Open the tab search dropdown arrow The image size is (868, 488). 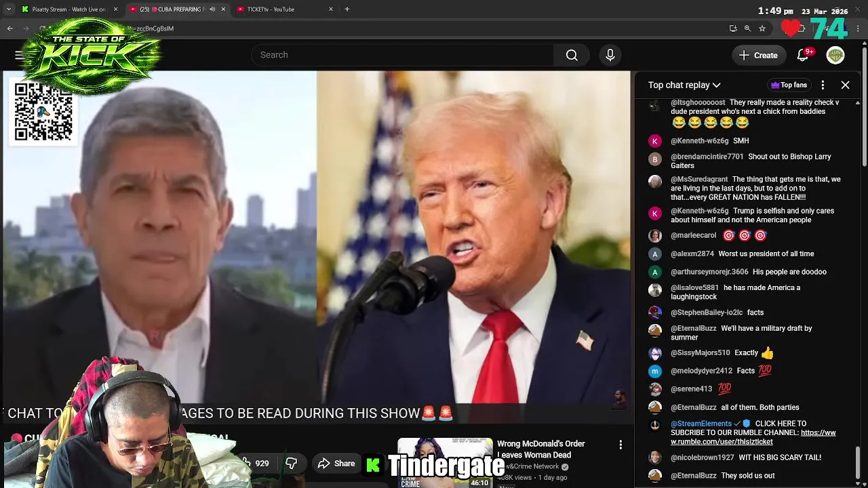pos(9,9)
